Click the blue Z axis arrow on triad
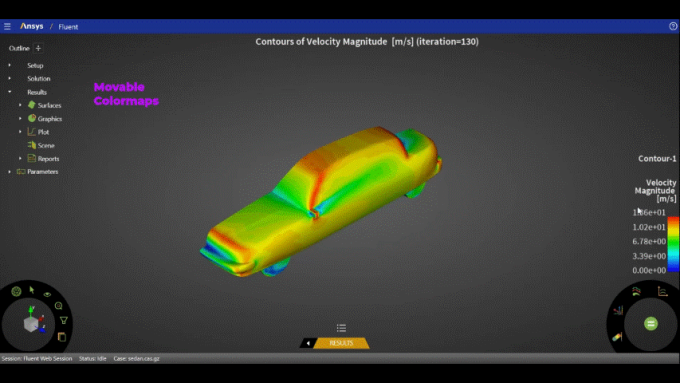 pyautogui.click(x=42, y=330)
